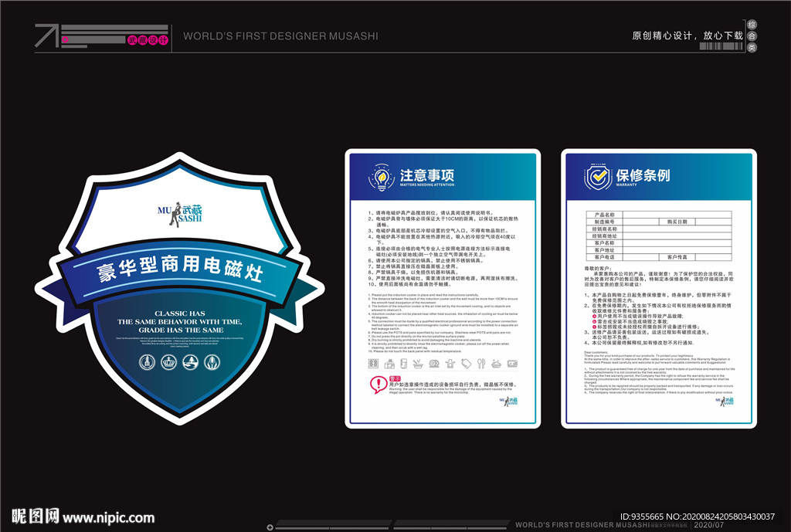
Task: Click the barcode strip under 放心下载
Action: point(721,46)
